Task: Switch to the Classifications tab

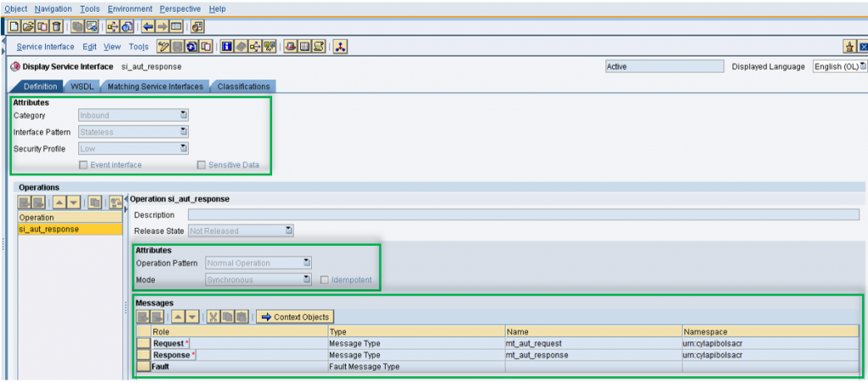Action: coord(243,86)
